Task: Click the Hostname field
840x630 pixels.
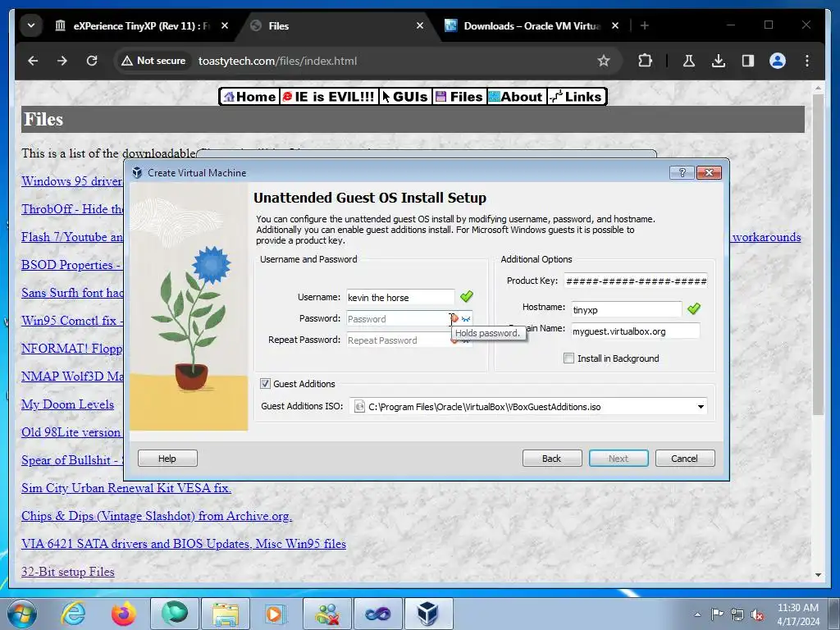Action: coord(626,309)
